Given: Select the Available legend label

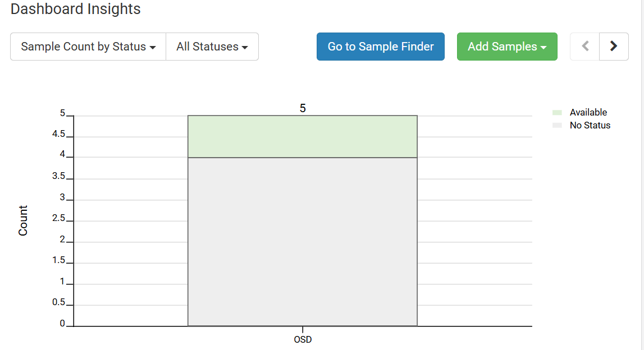Looking at the screenshot, I should pyautogui.click(x=588, y=112).
